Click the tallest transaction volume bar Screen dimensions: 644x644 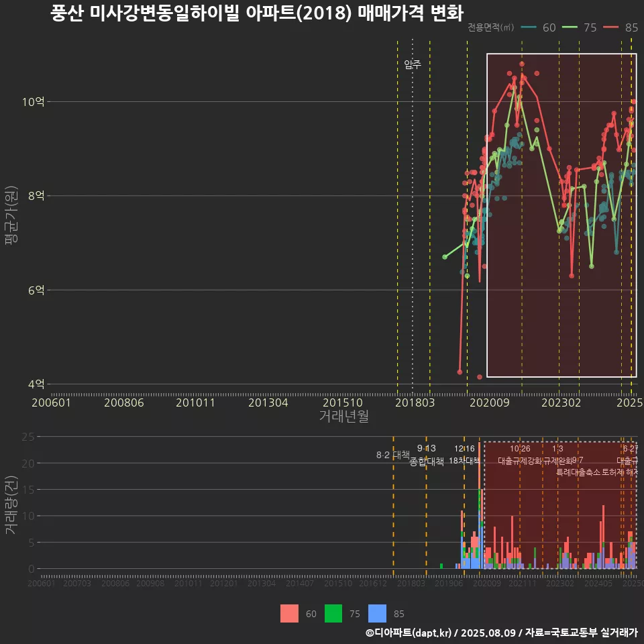(479, 505)
